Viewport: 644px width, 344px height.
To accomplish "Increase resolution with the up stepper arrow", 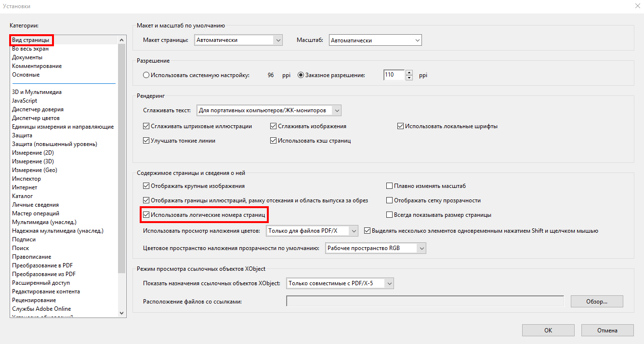I will (x=409, y=73).
